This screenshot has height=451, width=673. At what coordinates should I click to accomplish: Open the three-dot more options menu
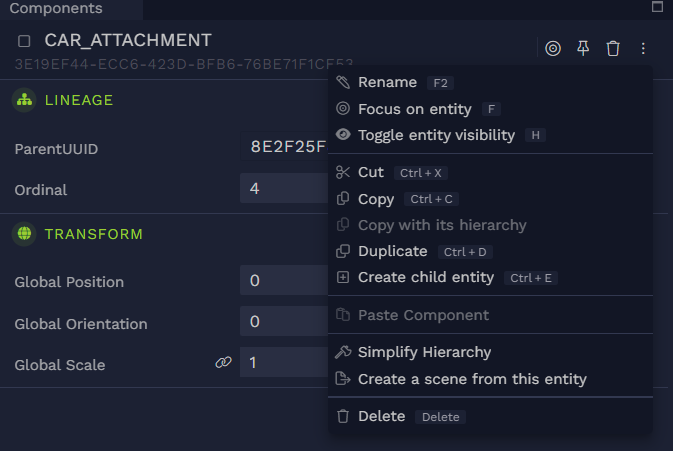tap(643, 48)
